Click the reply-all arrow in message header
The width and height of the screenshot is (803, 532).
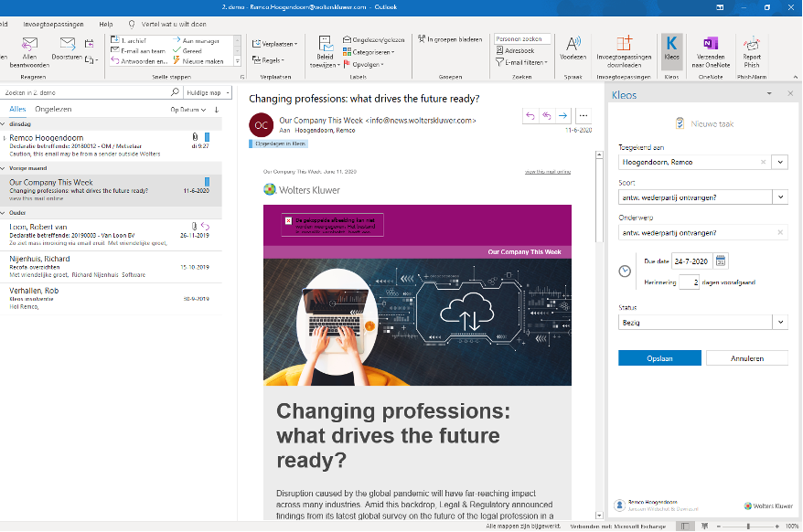tap(546, 115)
